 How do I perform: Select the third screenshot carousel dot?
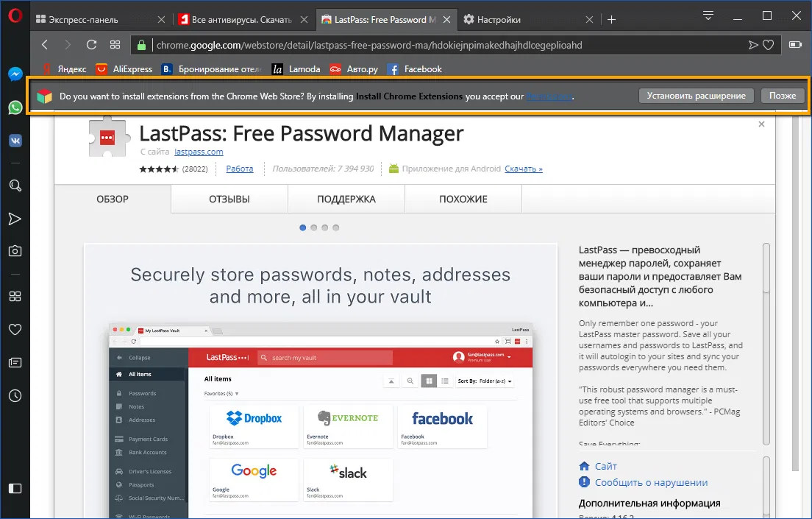point(324,227)
